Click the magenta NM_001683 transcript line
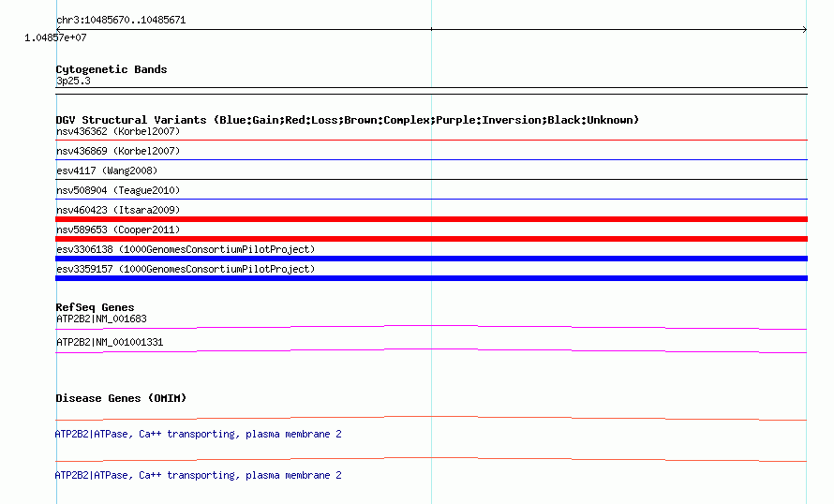 coord(431,326)
